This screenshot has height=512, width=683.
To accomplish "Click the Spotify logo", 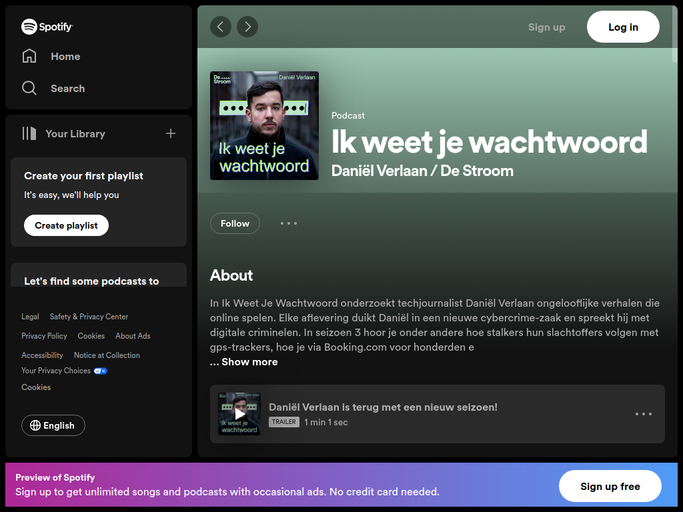I will pyautogui.click(x=47, y=27).
